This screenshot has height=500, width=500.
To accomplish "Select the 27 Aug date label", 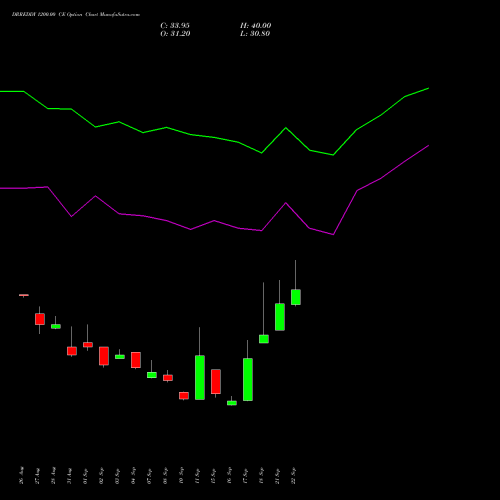I will click(x=38, y=476).
